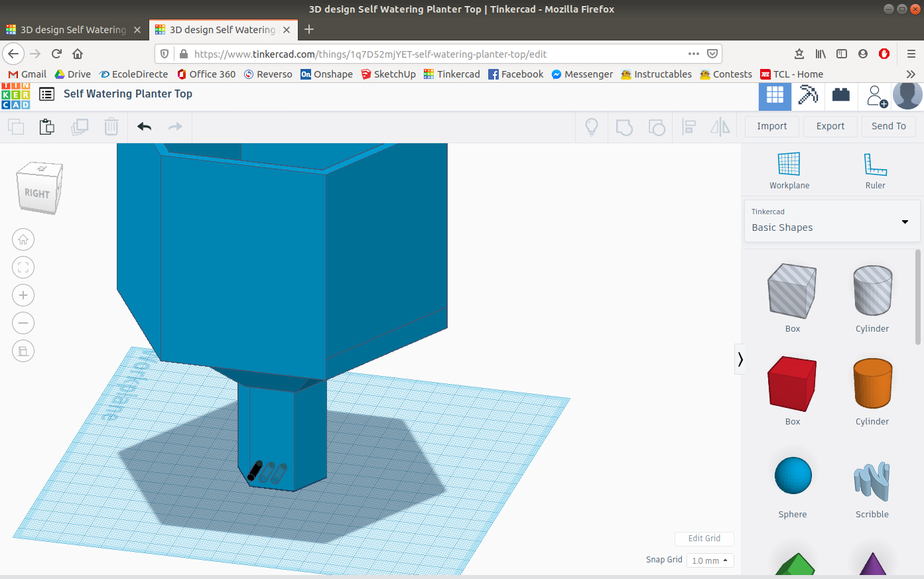Select the Workplane tool
This screenshot has height=579, width=924.
point(789,169)
